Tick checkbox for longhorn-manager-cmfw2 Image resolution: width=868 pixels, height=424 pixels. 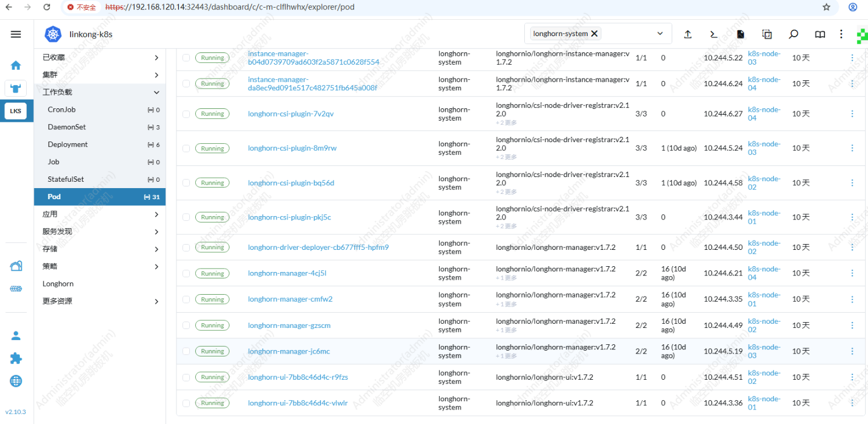(x=186, y=299)
